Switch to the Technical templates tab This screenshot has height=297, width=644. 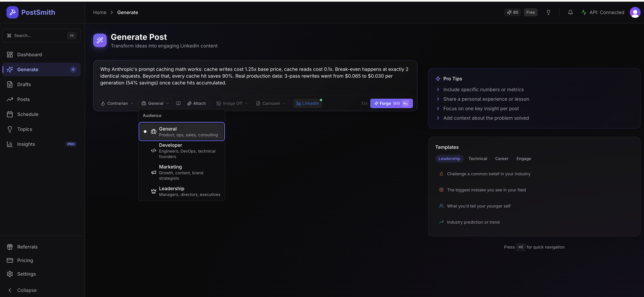(477, 159)
